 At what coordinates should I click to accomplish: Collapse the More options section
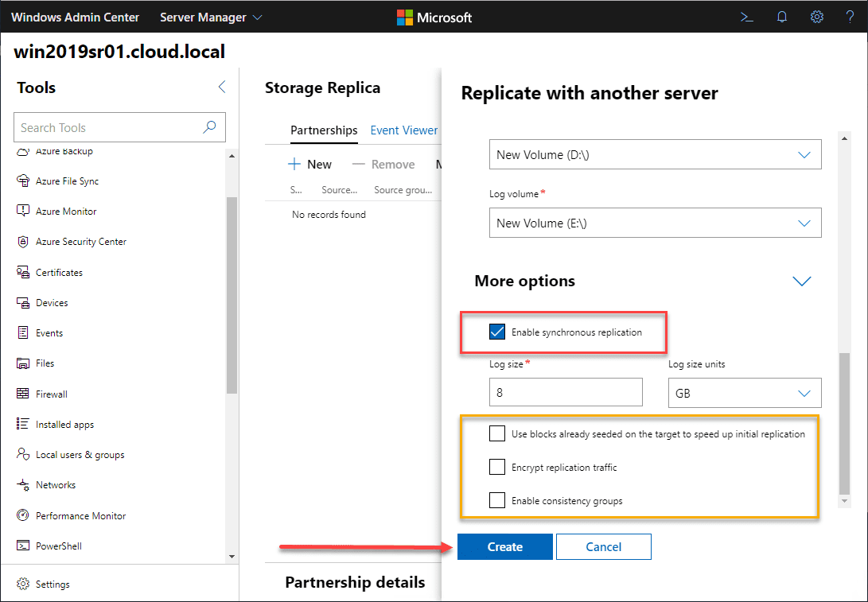click(x=801, y=281)
